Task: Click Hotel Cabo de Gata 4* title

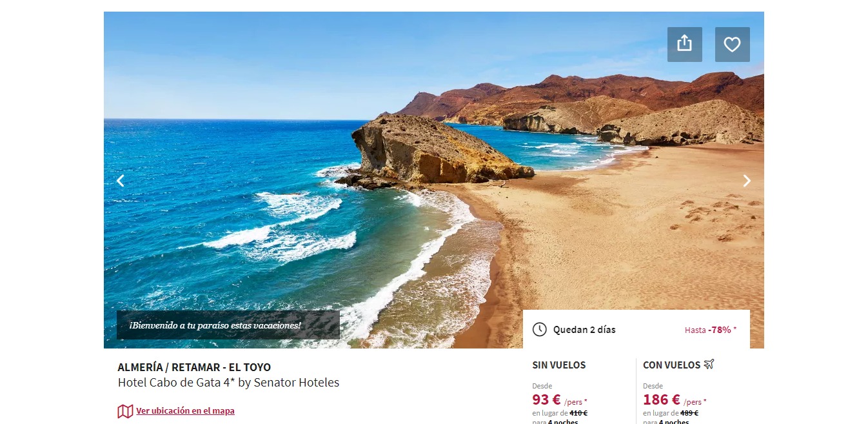Action: pos(228,383)
